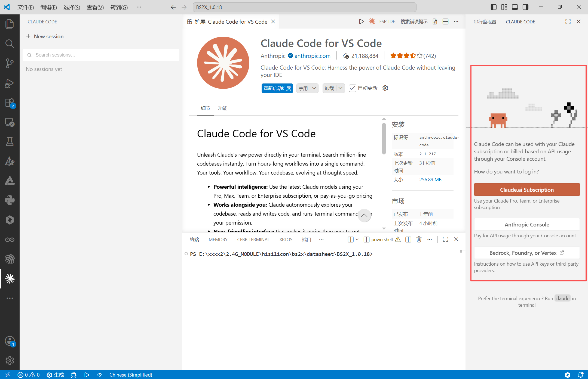Click the Run triangle icon in editor toolbar

point(361,21)
